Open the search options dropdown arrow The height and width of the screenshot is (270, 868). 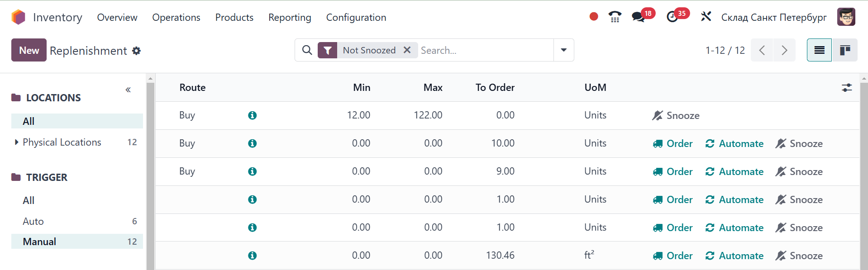[564, 50]
